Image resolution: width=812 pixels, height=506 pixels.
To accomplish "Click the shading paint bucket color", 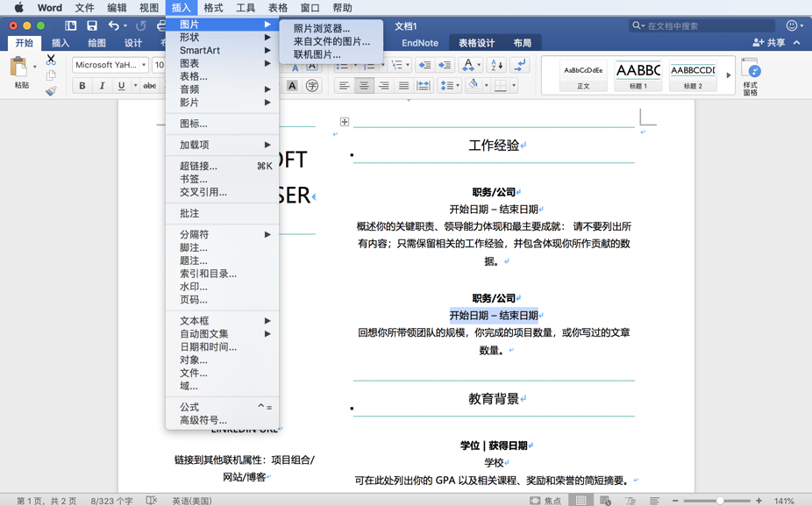I will [x=473, y=85].
